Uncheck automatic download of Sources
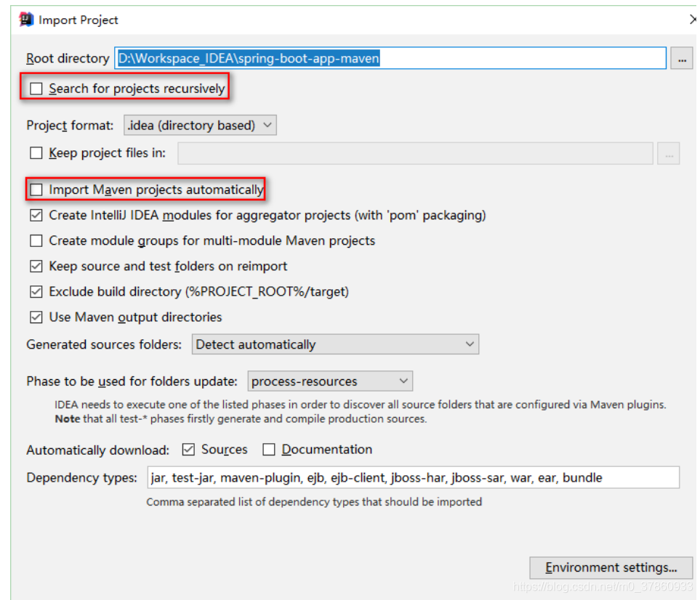The width and height of the screenshot is (700, 600). 188,449
